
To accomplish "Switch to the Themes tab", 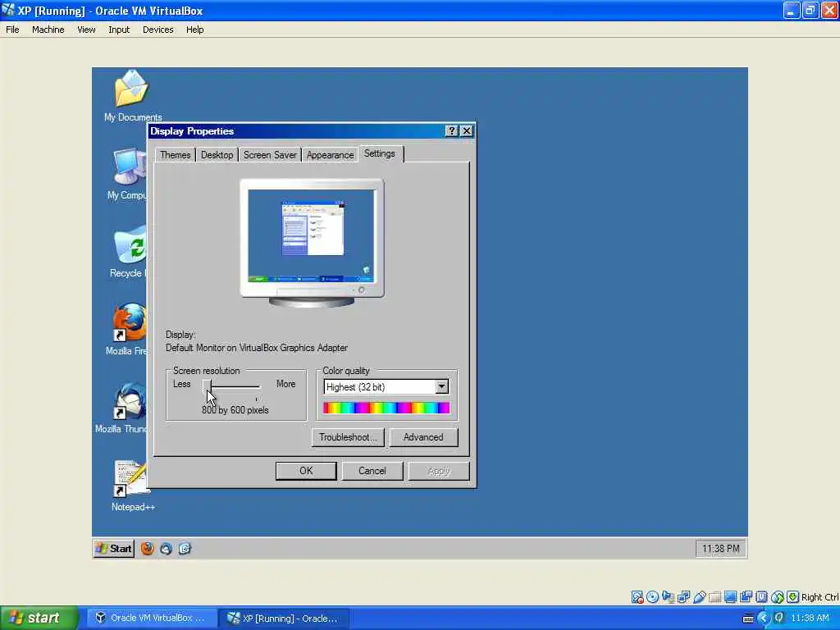I will [176, 155].
